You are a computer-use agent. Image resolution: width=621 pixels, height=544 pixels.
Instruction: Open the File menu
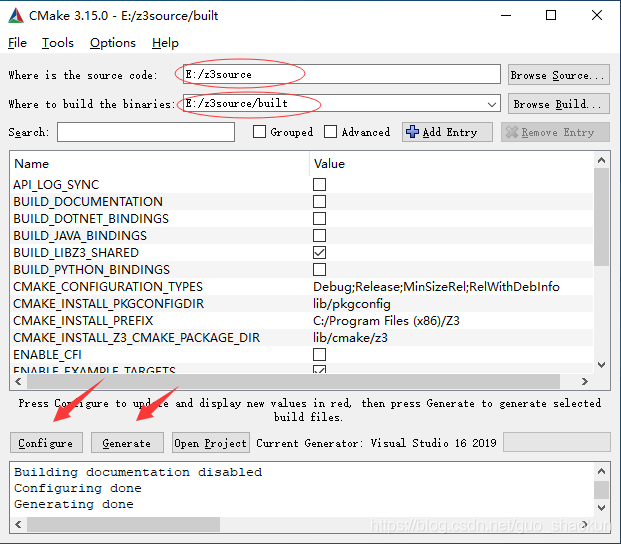pyautogui.click(x=17, y=43)
